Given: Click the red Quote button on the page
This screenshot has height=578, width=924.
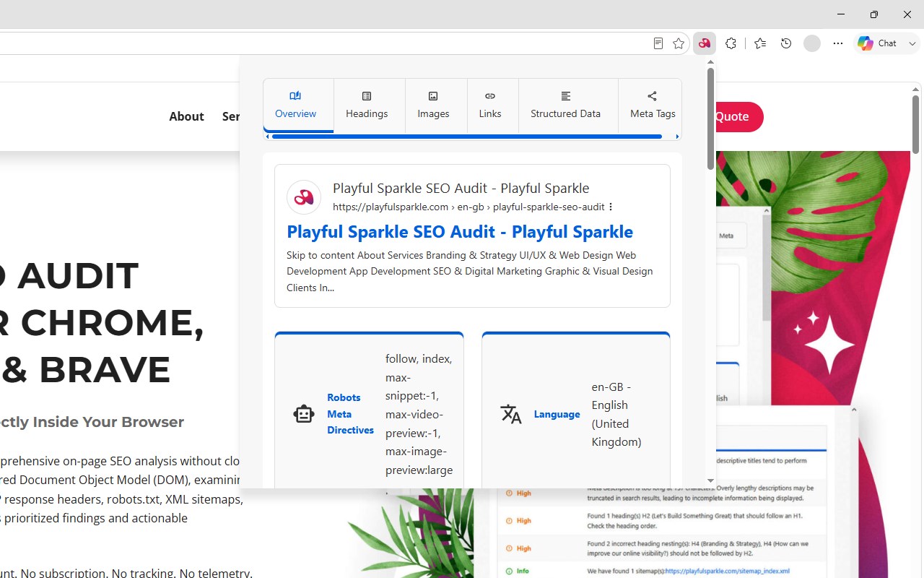Looking at the screenshot, I should tap(738, 117).
